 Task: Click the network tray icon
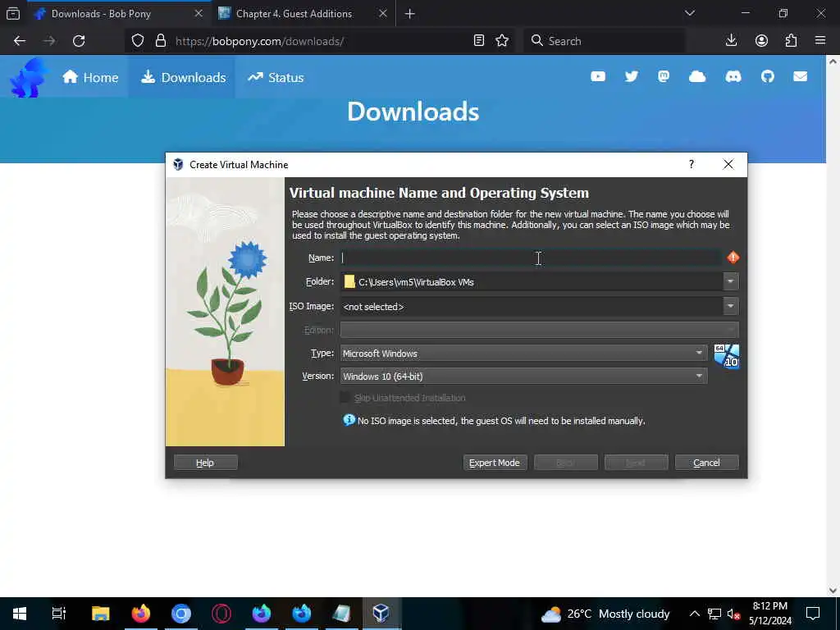714,614
